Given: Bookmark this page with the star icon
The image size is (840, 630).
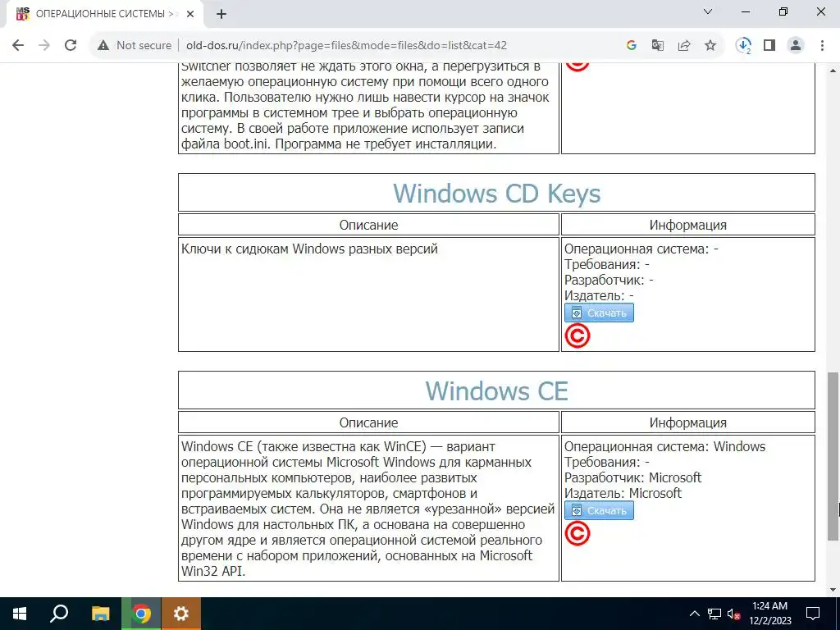Looking at the screenshot, I should [710, 46].
